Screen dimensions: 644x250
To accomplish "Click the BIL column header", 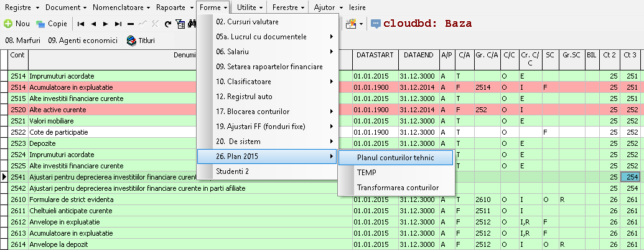I will click(x=592, y=60).
